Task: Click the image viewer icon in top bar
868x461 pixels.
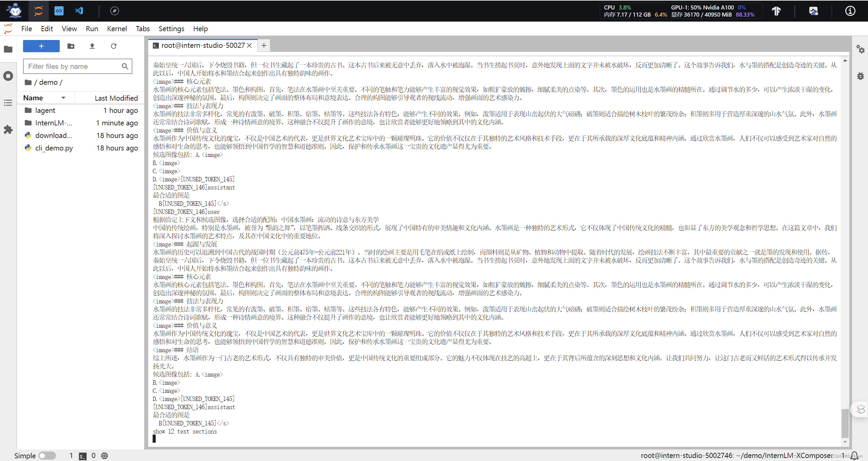Action: (x=813, y=11)
